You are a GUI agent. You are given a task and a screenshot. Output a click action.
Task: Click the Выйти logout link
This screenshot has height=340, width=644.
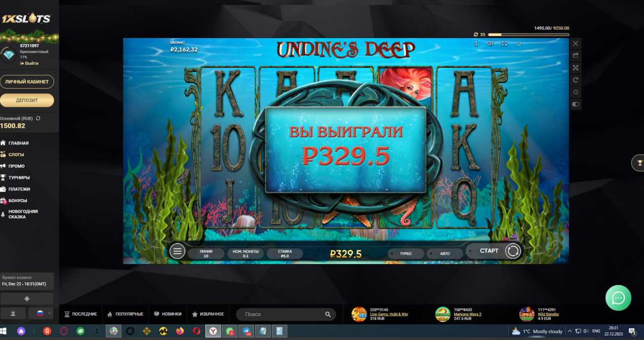tap(29, 63)
